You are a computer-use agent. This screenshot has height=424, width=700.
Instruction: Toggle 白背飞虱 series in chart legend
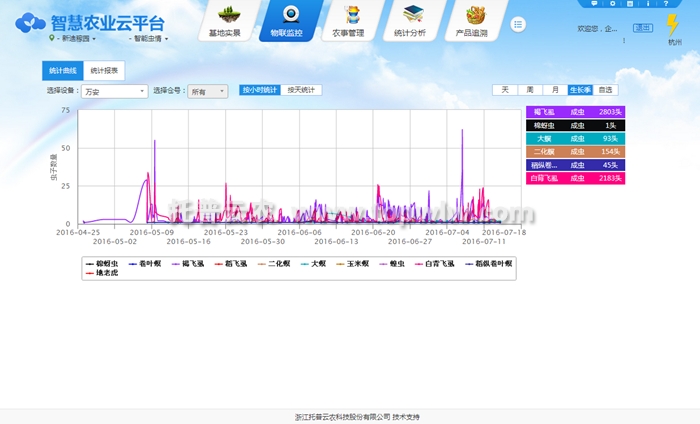tap(436, 264)
